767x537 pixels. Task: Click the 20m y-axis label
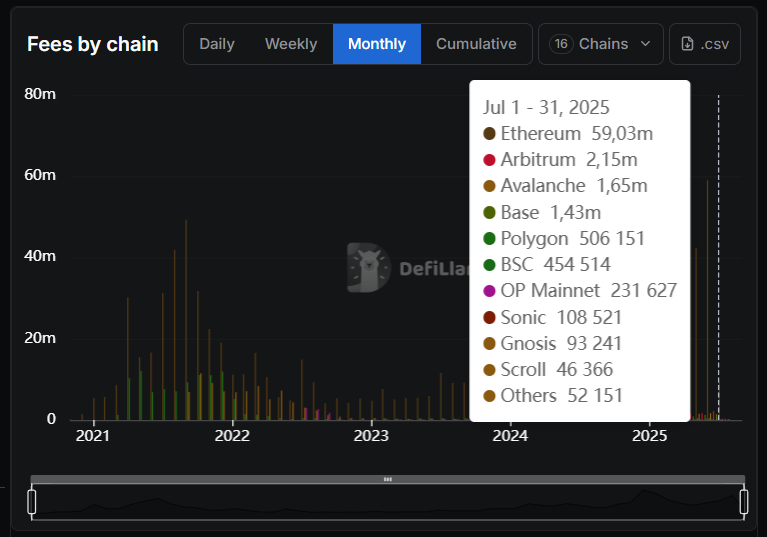click(x=40, y=338)
